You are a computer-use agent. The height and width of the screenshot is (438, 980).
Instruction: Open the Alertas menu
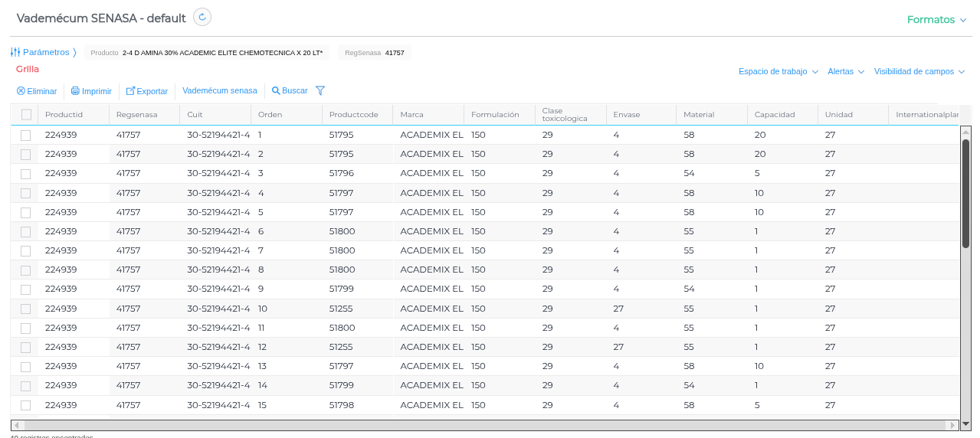pos(845,71)
